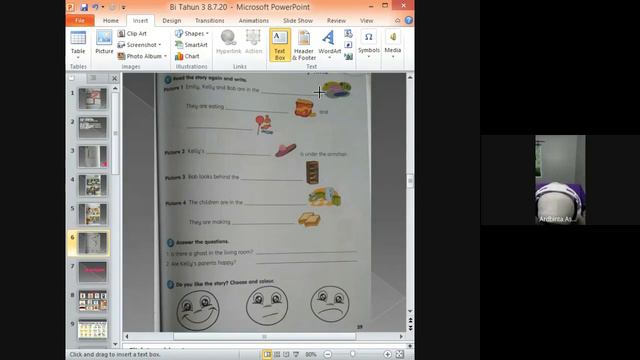This screenshot has width=640, height=360.
Task: Switch to the Slide Show tab
Action: 298,20
